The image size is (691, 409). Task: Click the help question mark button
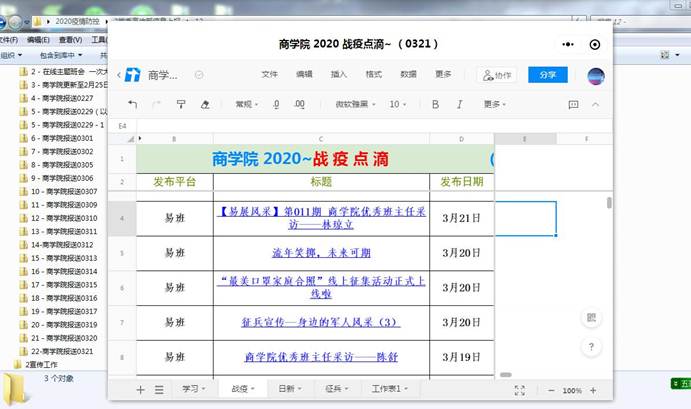(x=591, y=347)
